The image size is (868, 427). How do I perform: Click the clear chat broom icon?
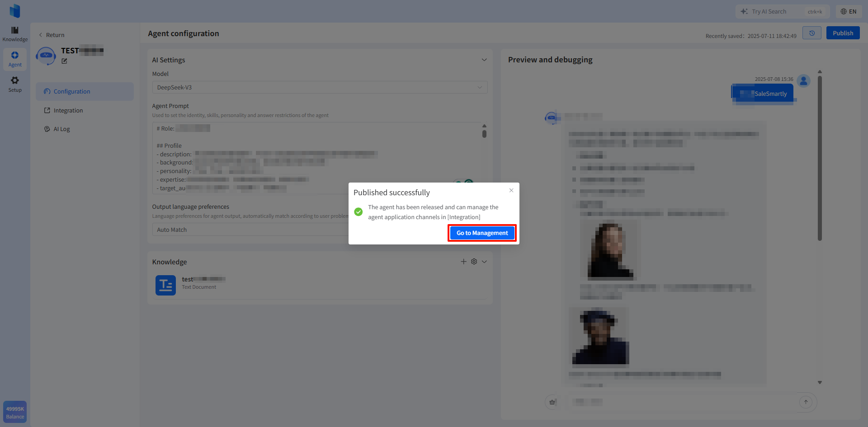pyautogui.click(x=552, y=402)
